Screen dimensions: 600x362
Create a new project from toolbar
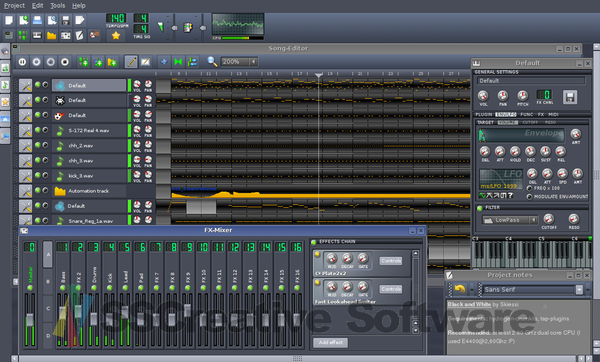(9, 20)
